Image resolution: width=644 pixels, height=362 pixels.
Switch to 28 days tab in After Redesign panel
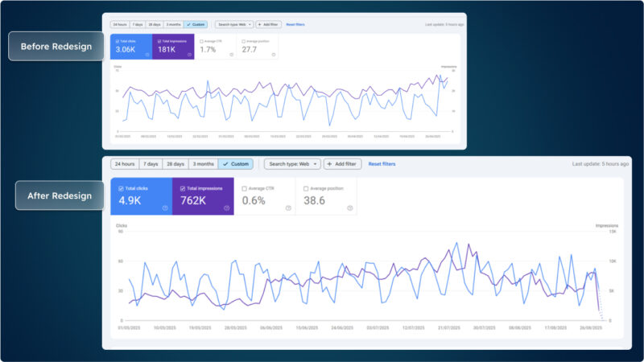pyautogui.click(x=176, y=163)
